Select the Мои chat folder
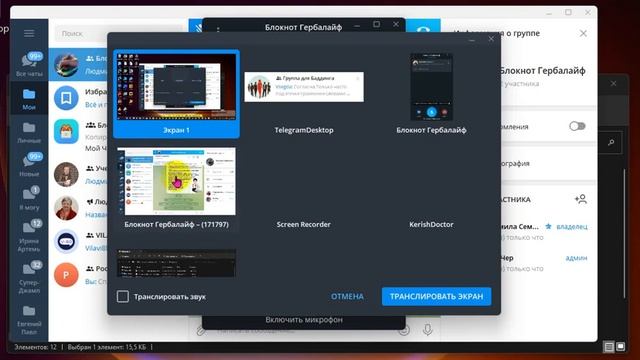Viewport: 640px width, 360px height. 29,99
